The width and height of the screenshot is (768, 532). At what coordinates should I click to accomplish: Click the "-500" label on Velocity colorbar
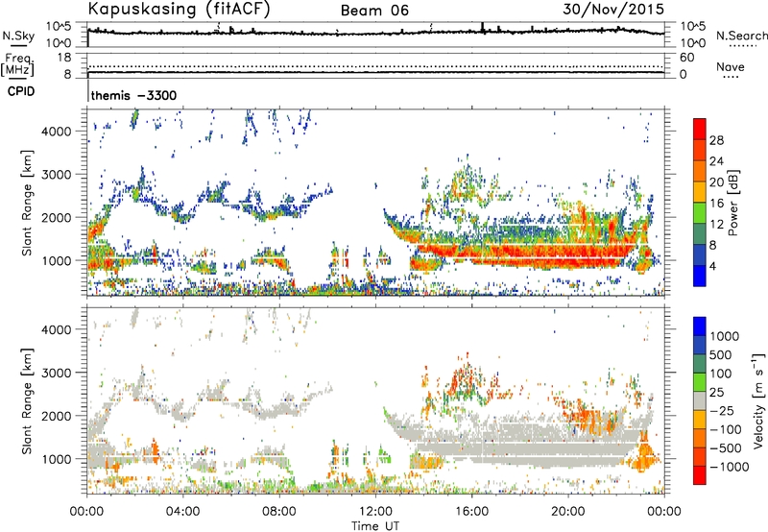[726, 448]
